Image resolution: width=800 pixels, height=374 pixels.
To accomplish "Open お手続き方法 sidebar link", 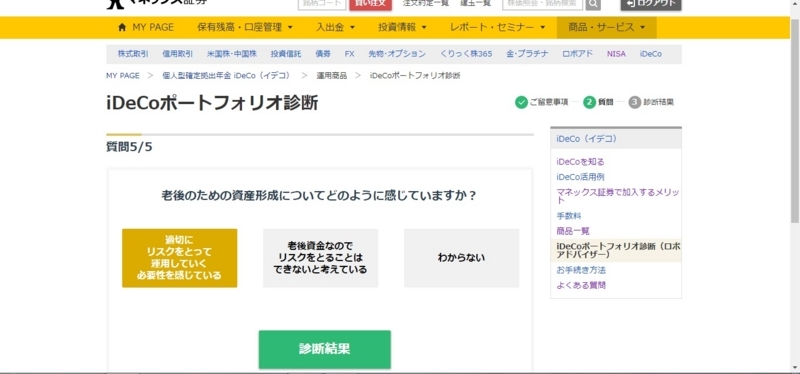I will [581, 270].
